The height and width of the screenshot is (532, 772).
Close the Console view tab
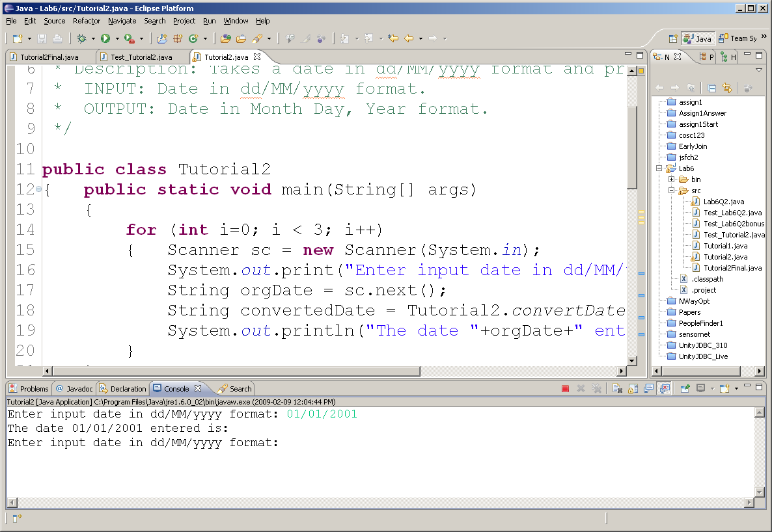point(198,388)
